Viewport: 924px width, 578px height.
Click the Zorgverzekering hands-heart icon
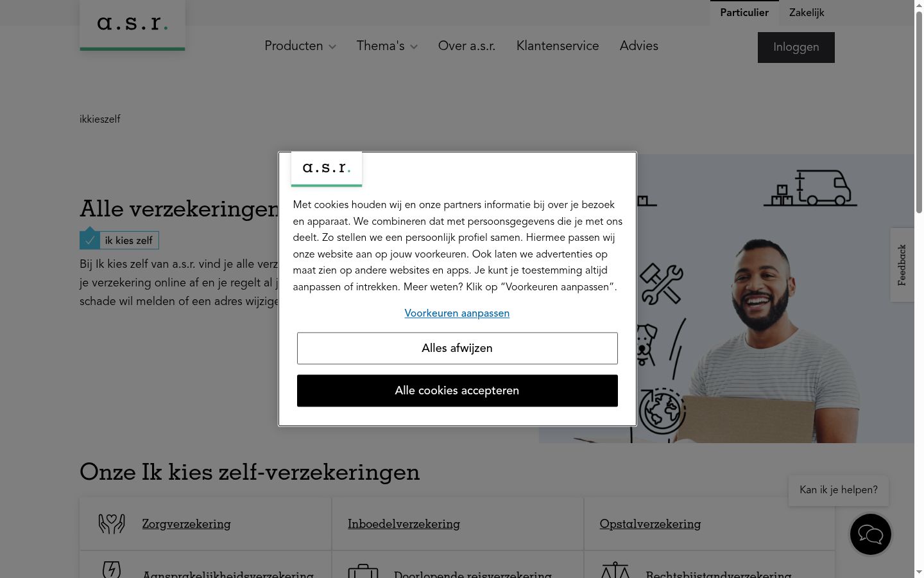[112, 524]
